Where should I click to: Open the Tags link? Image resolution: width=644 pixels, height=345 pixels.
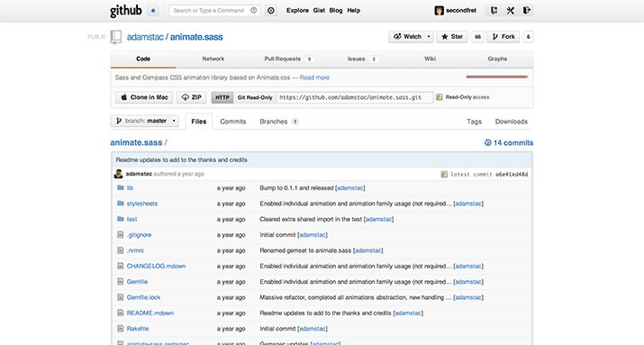click(x=474, y=122)
